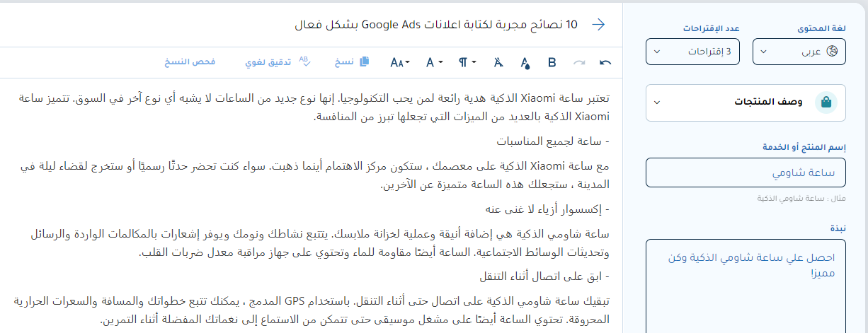Image resolution: width=868 pixels, height=333 pixels.
Task: Open the 3 إقتراحات suggestions count dropdown
Action: pyautogui.click(x=692, y=52)
